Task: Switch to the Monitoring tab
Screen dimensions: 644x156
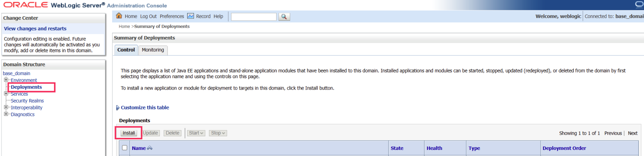Action: coord(153,50)
